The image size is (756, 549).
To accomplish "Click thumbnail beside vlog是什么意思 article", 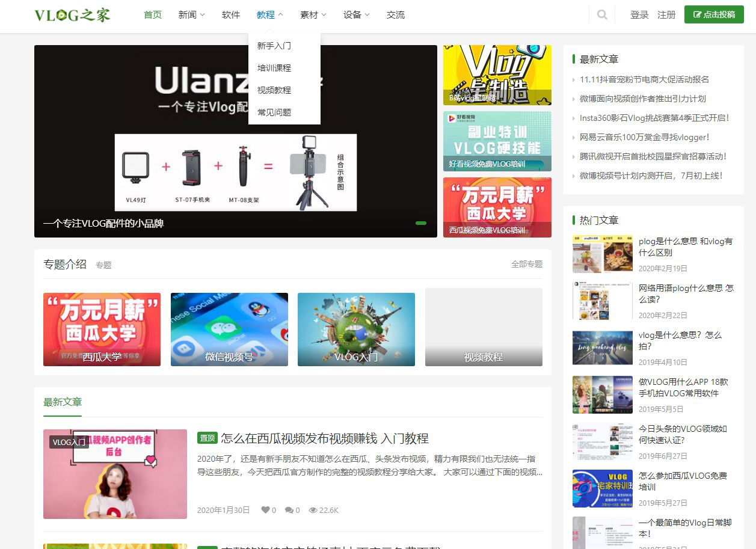I will (603, 348).
